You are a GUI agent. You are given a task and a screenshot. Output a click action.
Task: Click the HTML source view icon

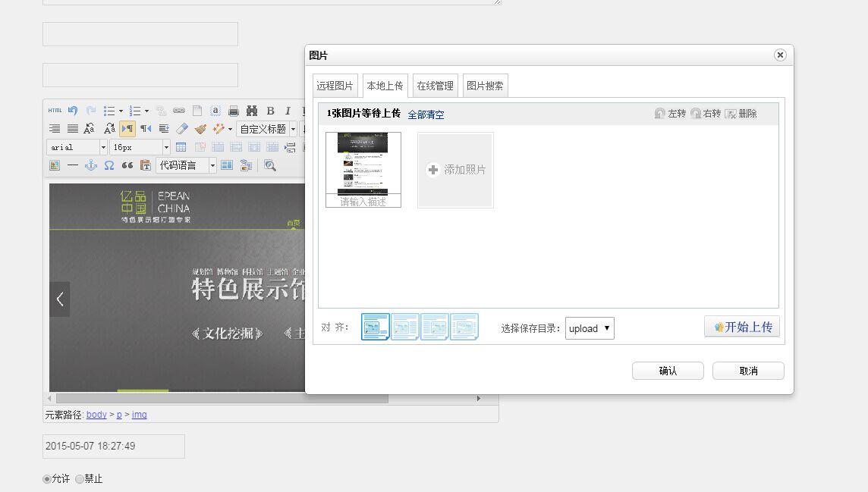(55, 111)
